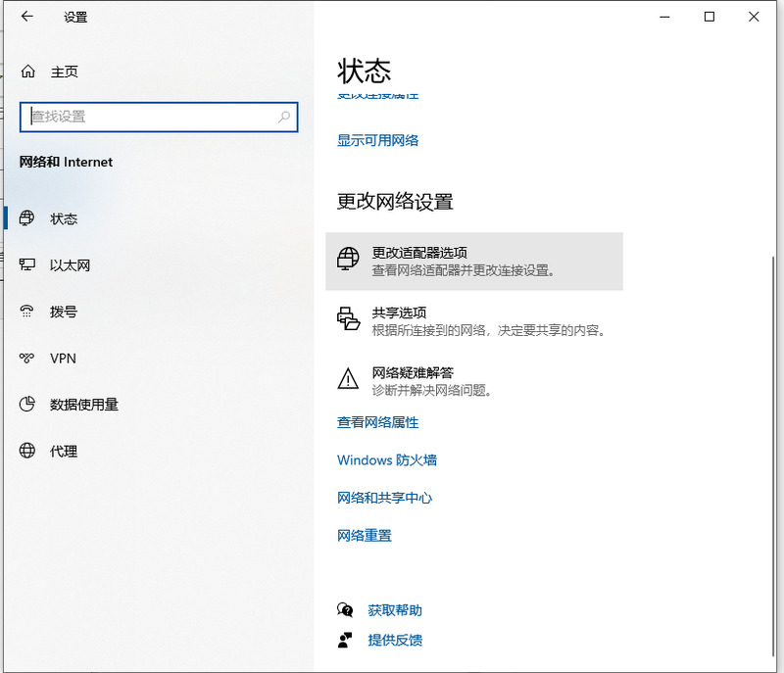Click the 提供反馈 feedback person icon

point(345,642)
